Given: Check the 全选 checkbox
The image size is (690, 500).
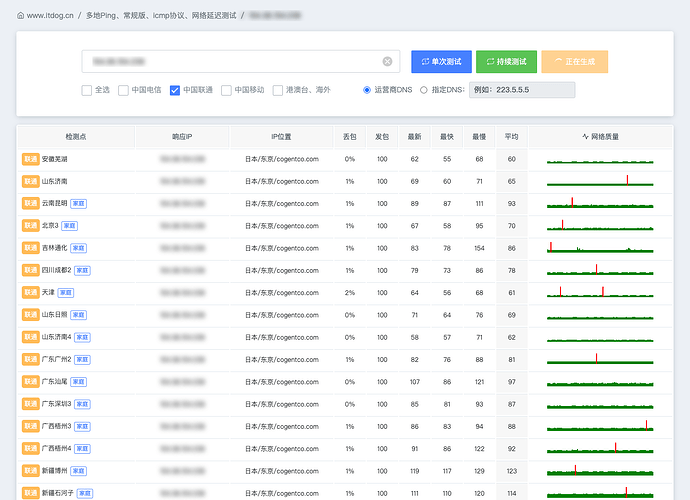Looking at the screenshot, I should coord(87,90).
